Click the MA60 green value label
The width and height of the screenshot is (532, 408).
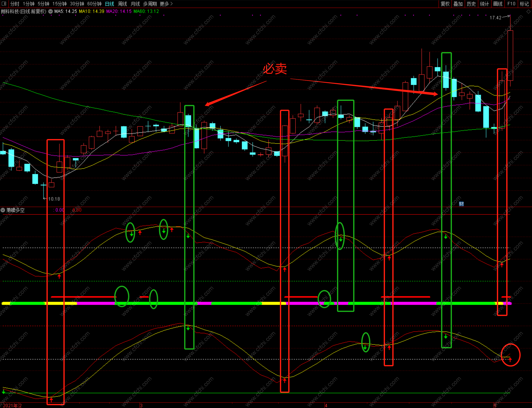click(146, 11)
